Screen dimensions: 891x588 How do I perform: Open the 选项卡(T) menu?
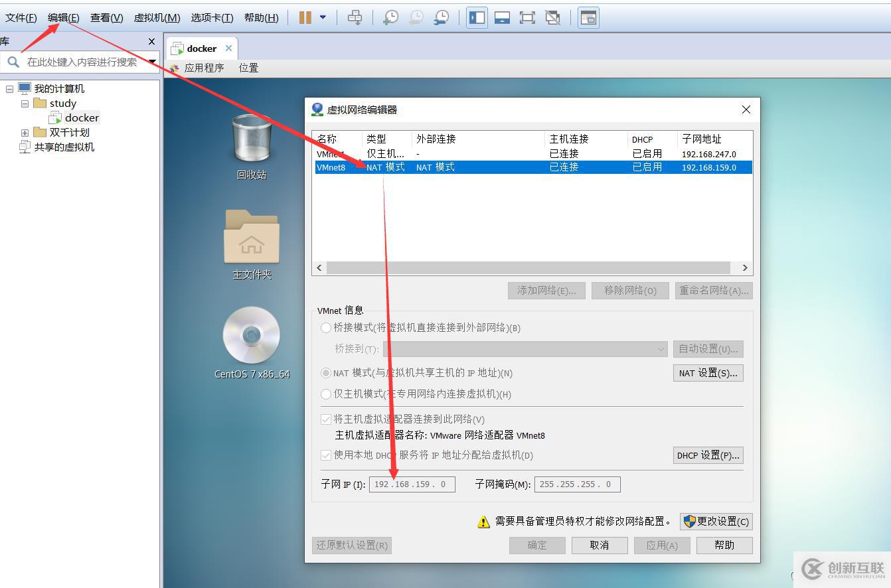(212, 18)
